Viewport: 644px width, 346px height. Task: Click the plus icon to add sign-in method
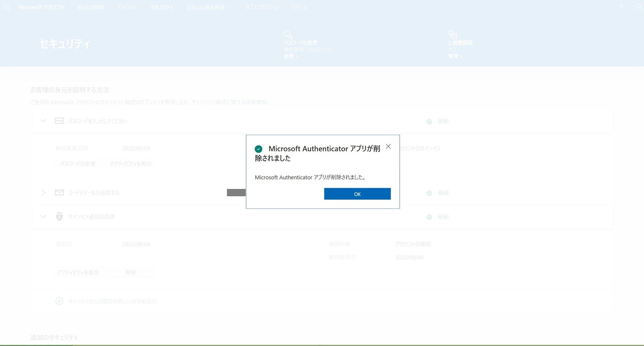tap(59, 301)
